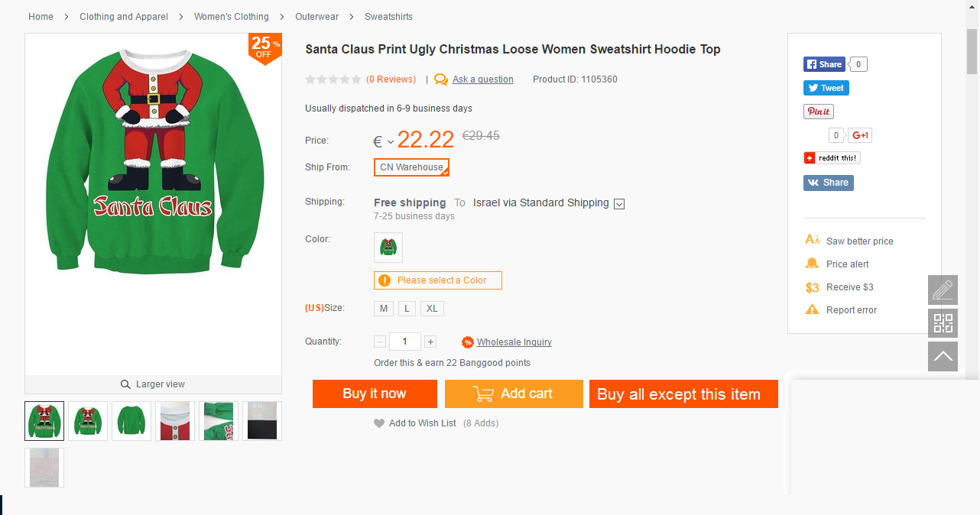Tweet this product

tap(826, 88)
